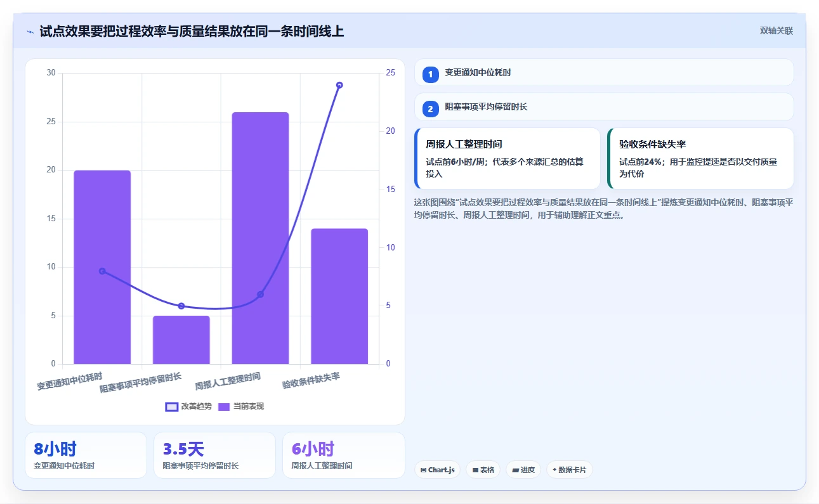Click the 3.5天 metric card
Screen dimensions: 819x504
tap(214, 455)
